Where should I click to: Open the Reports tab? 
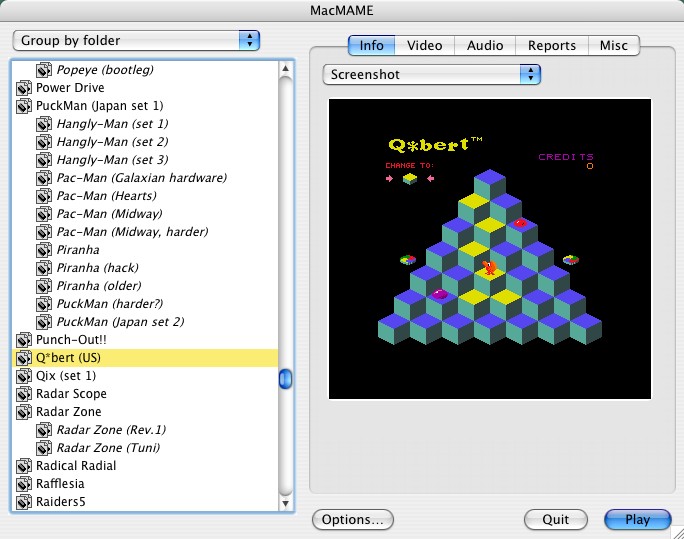(552, 45)
